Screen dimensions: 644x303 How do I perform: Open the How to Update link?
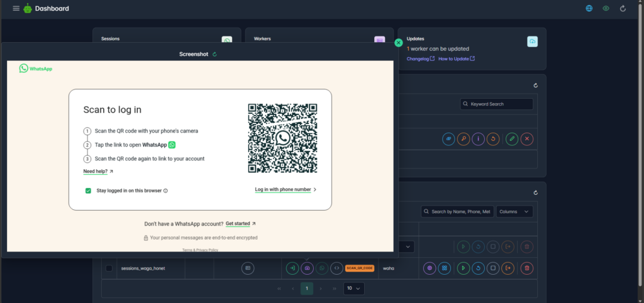tap(457, 58)
